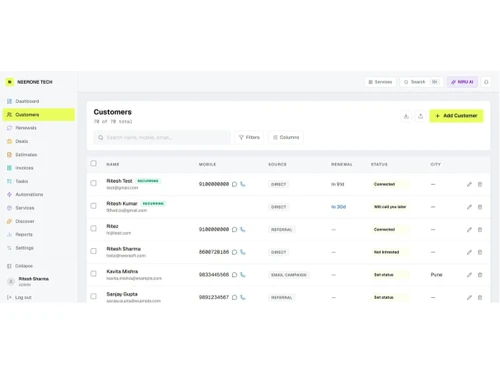Image resolution: width=500 pixels, height=375 pixels.
Task: Edit Ritesh Test using pencil icon
Action: pyautogui.click(x=469, y=184)
